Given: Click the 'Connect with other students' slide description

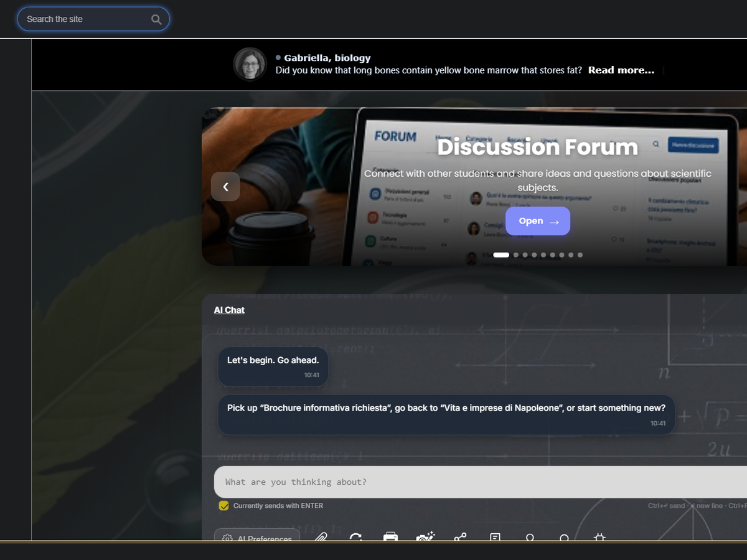Looking at the screenshot, I should tap(538, 180).
